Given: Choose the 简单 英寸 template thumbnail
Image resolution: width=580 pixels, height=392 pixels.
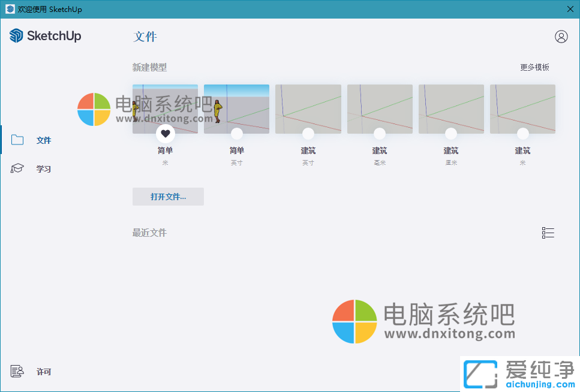Looking at the screenshot, I should point(236,108).
